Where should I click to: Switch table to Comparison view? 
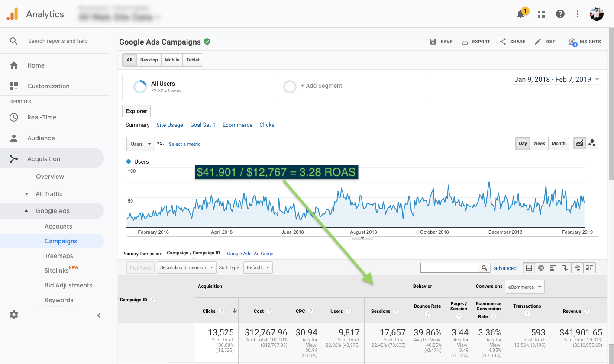pyautogui.click(x=565, y=268)
